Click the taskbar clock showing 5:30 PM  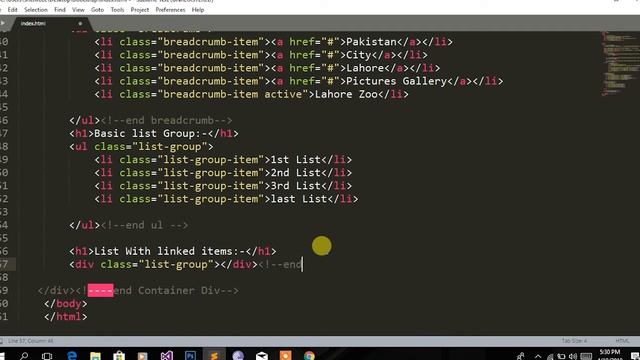(610, 355)
